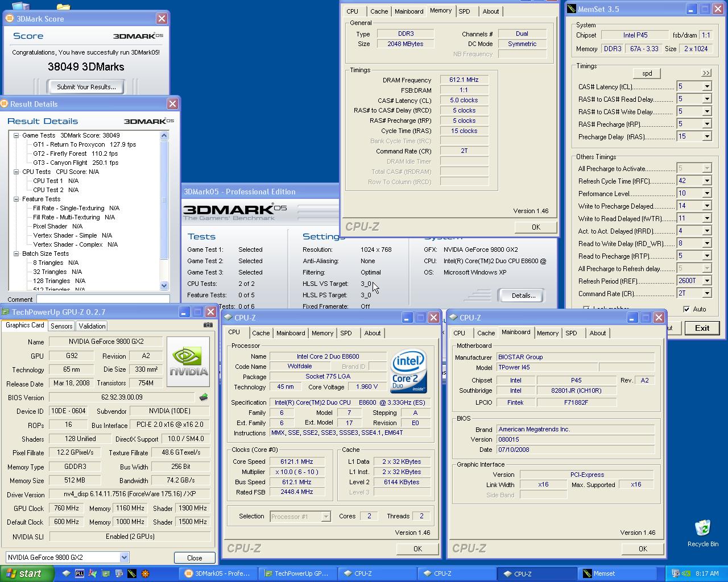728x582 pixels.
Task: Collapse the Batch Size Tests node
Action: [x=16, y=253]
